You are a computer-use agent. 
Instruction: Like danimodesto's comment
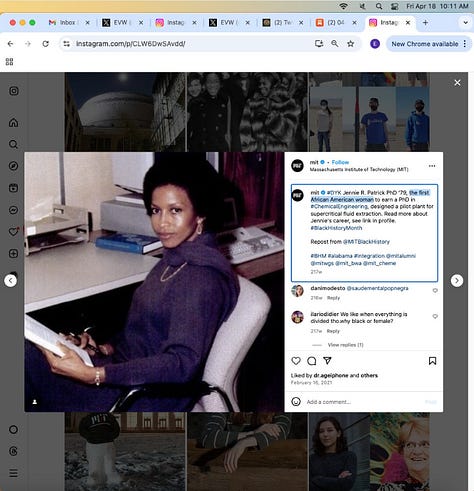[435, 290]
